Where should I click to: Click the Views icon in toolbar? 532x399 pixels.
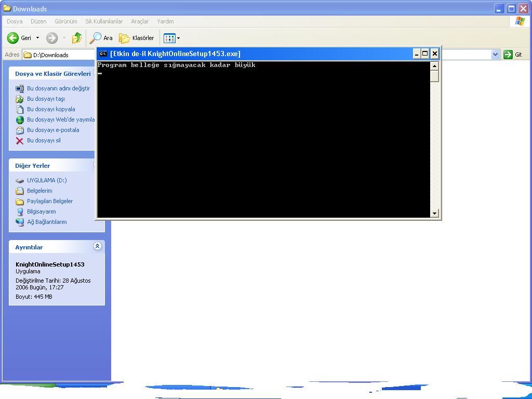[x=169, y=38]
